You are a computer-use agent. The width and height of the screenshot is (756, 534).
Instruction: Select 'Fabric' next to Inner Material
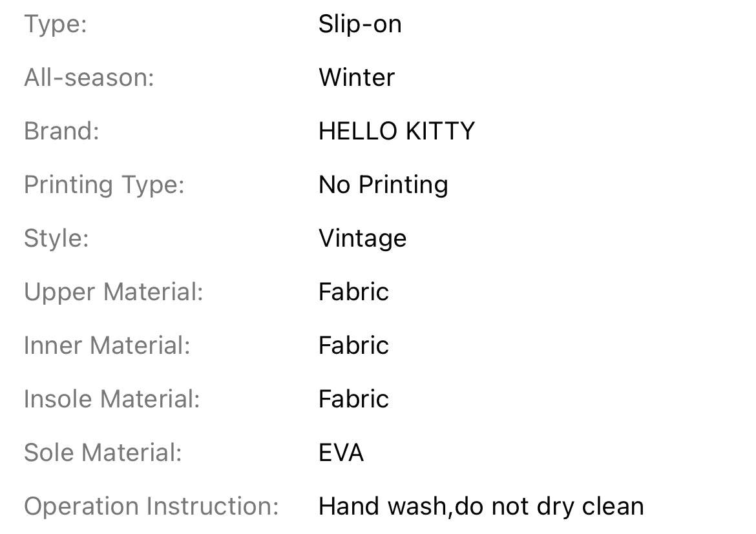tap(353, 346)
